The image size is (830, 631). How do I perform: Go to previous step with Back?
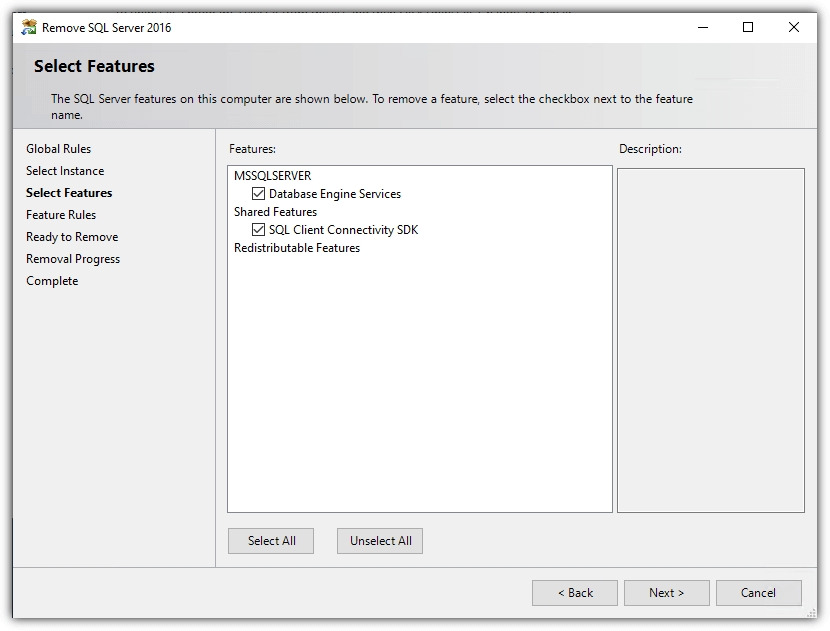(x=575, y=593)
